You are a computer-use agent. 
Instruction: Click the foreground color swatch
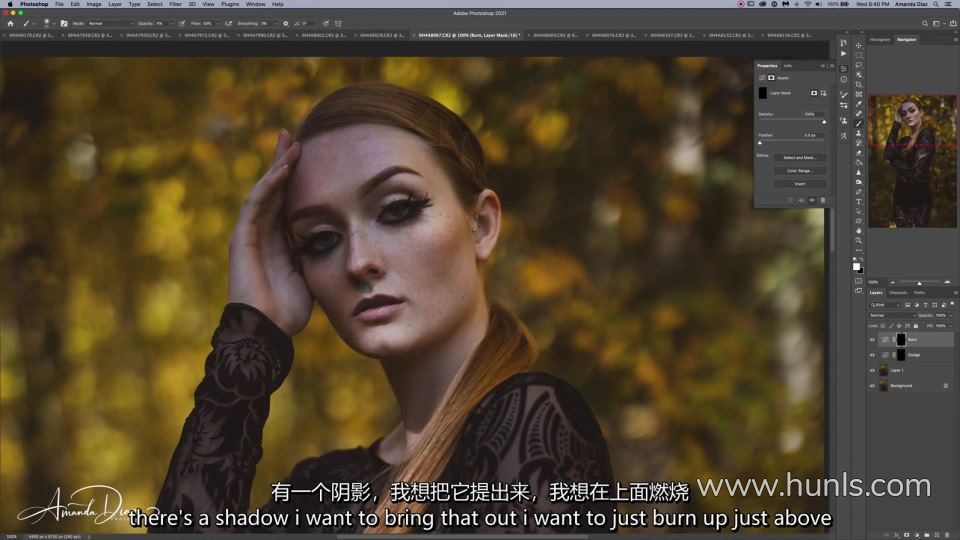[x=856, y=266]
